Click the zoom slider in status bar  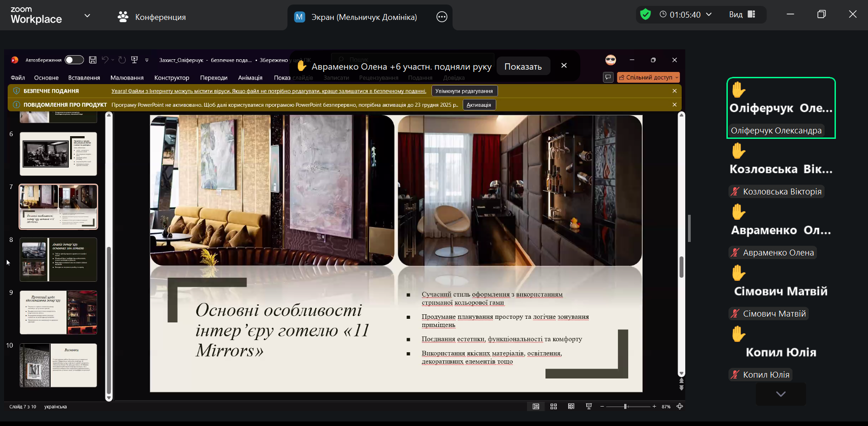coord(626,407)
